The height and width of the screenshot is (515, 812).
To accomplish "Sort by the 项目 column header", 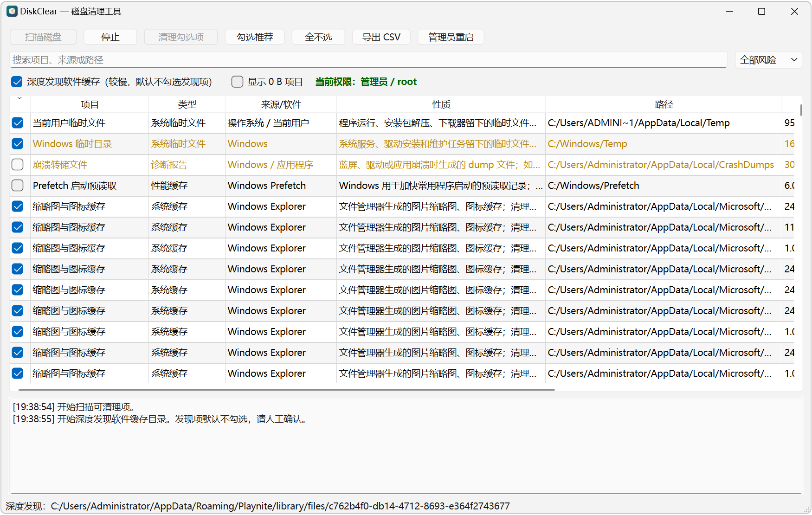I will [x=90, y=105].
